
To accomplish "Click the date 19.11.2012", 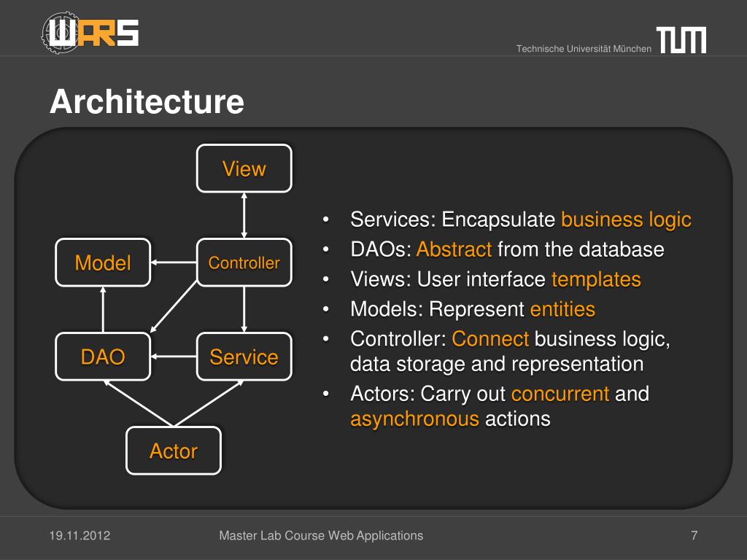I will coord(80,535).
